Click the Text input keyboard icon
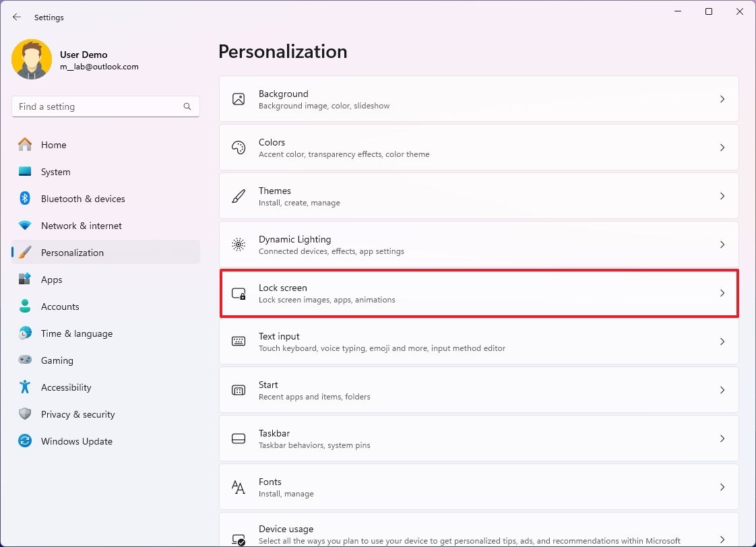Image resolution: width=756 pixels, height=547 pixels. [x=239, y=341]
